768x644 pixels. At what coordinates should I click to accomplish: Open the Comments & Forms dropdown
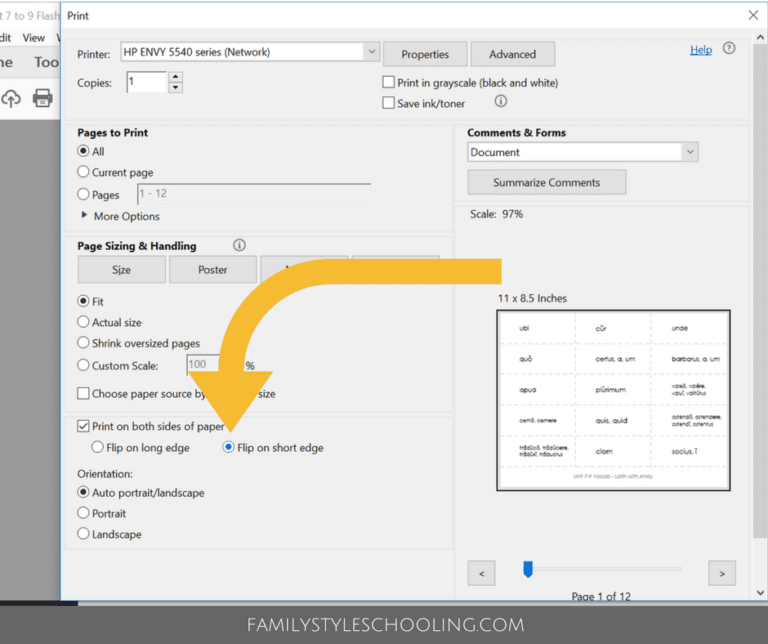[690, 152]
